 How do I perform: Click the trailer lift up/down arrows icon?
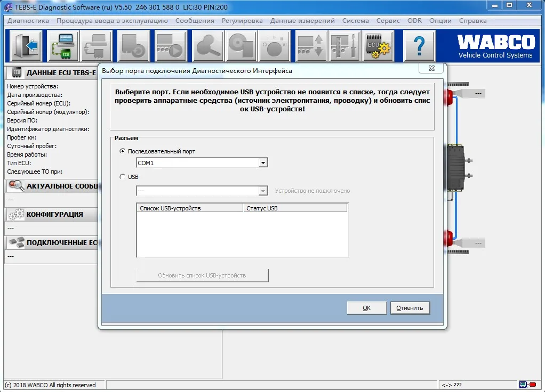tap(311, 46)
